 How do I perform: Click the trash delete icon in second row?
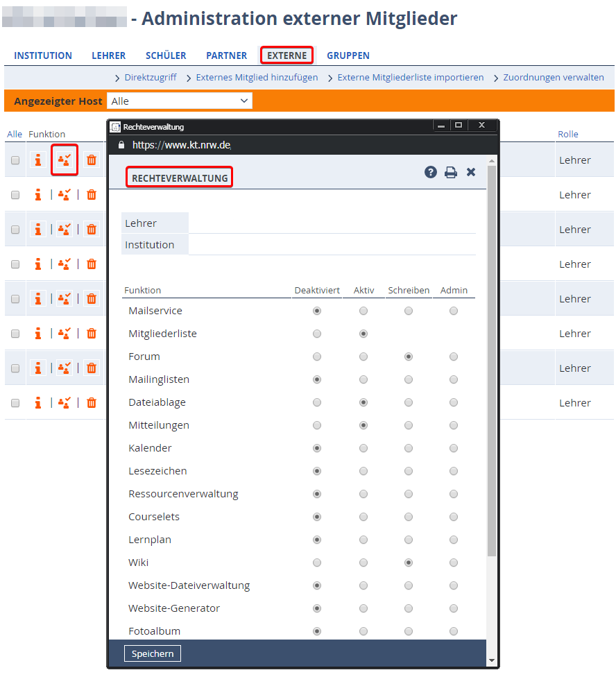pos(92,195)
